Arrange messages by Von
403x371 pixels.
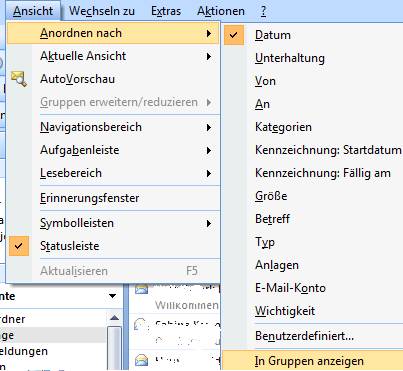[x=313, y=81]
